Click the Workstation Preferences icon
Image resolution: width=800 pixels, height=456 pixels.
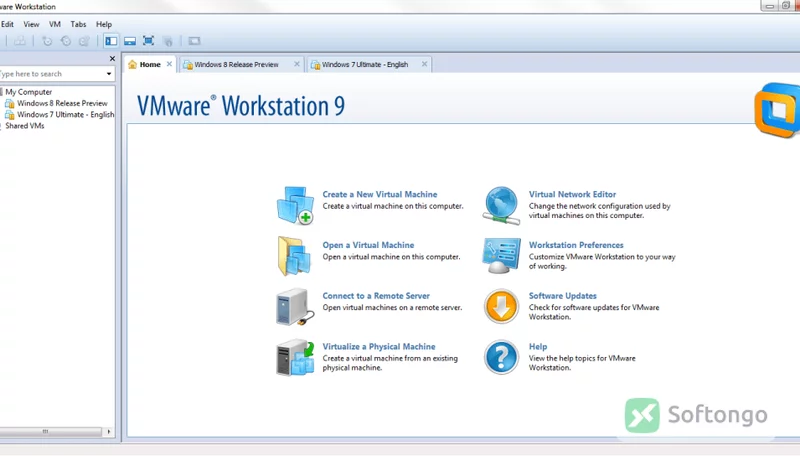point(501,256)
